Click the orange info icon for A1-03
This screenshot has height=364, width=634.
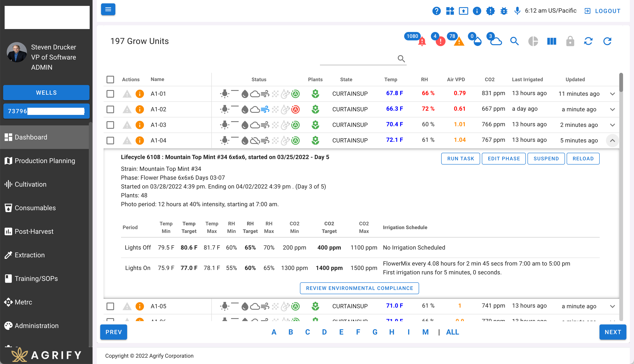click(140, 125)
